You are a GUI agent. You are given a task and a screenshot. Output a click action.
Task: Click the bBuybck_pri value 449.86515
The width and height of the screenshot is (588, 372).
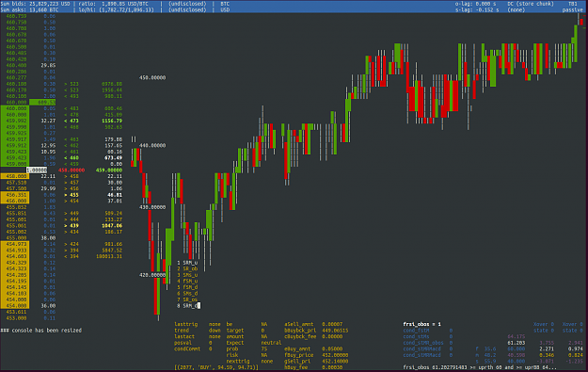335,331
